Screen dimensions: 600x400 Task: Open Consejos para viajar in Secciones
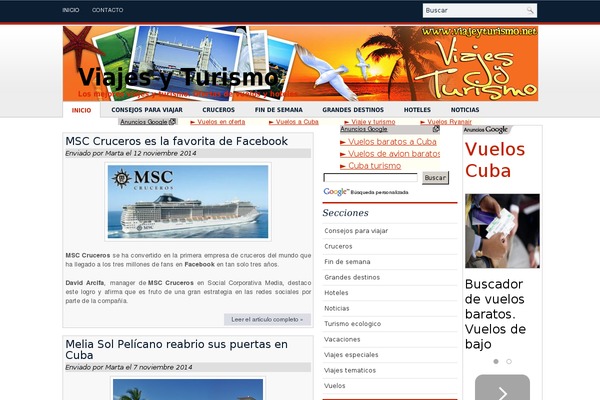pos(356,231)
